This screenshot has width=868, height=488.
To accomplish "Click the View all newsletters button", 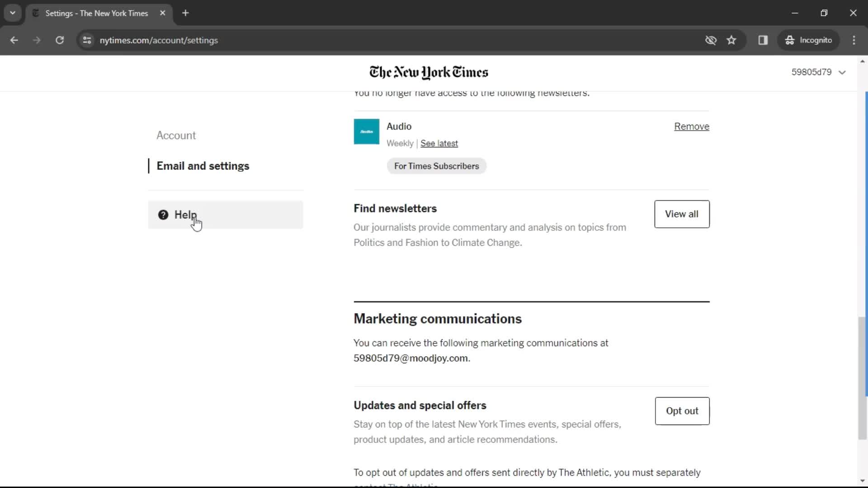I will (x=681, y=213).
